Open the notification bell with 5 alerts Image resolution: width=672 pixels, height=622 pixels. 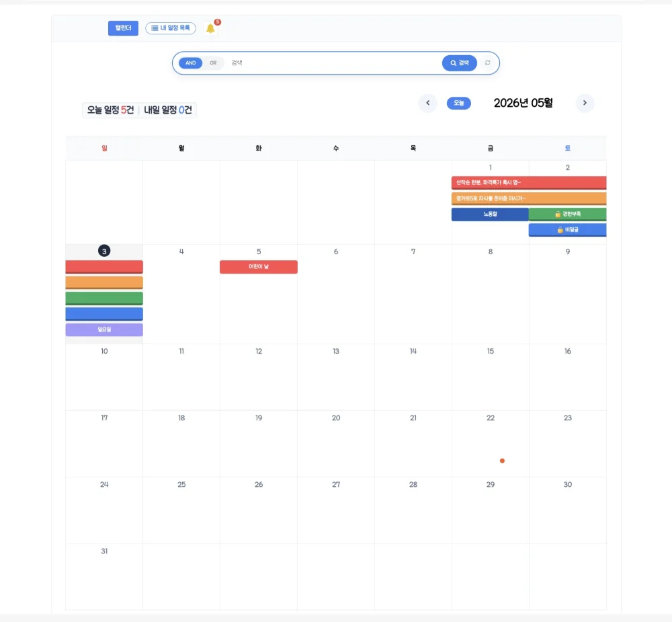tap(210, 28)
